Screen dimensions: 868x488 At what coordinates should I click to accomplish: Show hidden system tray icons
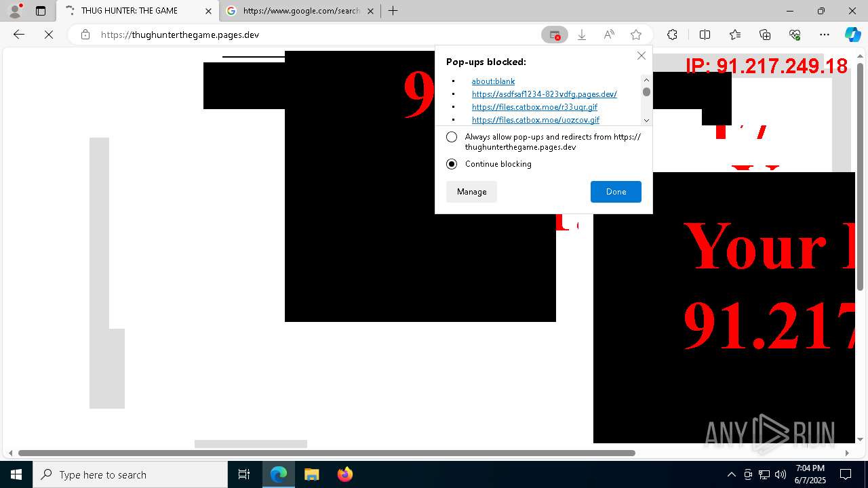731,474
